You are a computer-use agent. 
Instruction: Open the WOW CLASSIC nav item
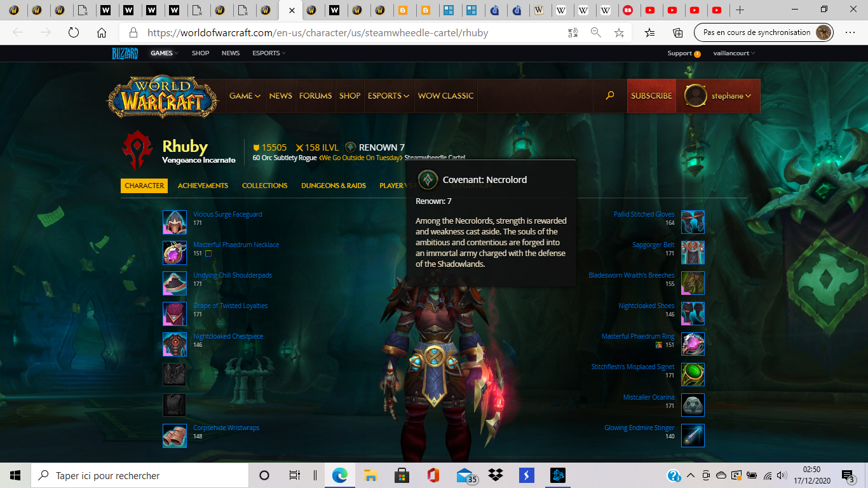(x=445, y=96)
